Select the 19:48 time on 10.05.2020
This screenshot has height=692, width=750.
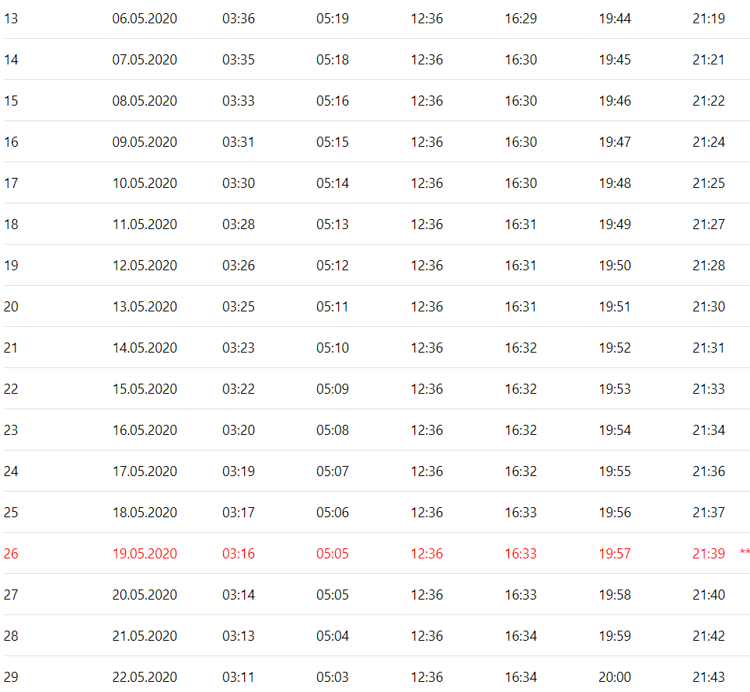click(x=614, y=183)
